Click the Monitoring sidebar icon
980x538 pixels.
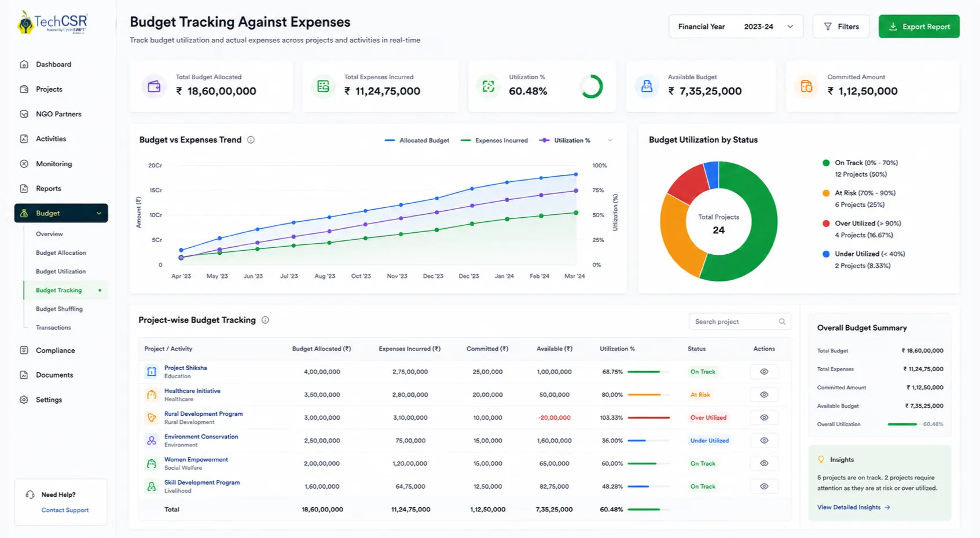coord(24,164)
